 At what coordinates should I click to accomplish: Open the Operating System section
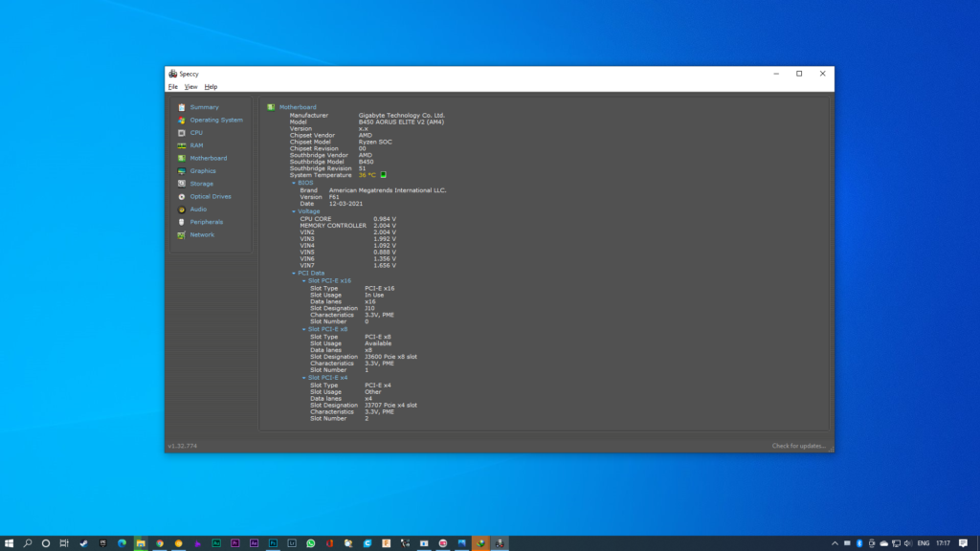[216, 120]
